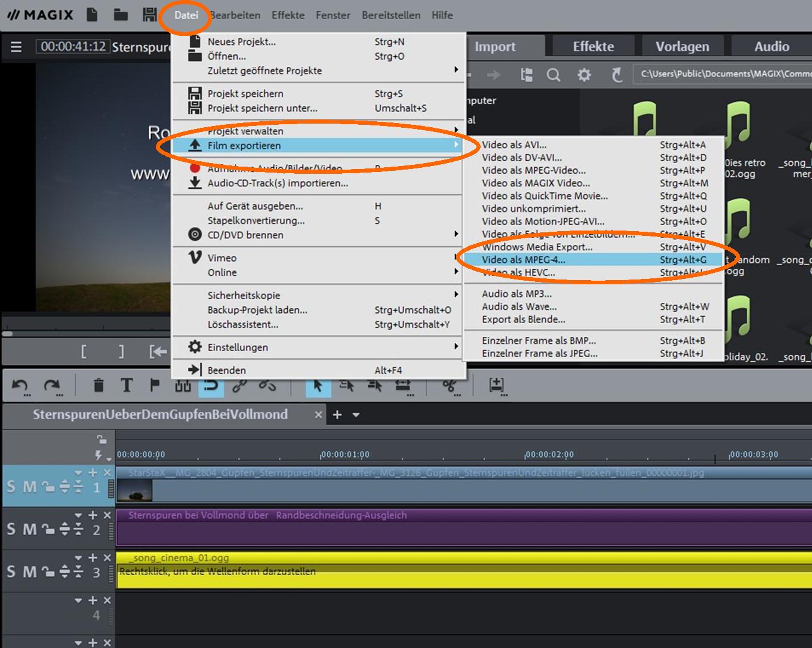Click the save project disk icon

[149, 15]
